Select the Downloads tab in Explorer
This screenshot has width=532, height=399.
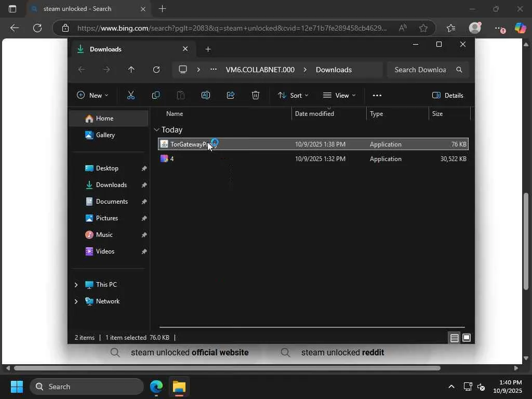(132, 49)
